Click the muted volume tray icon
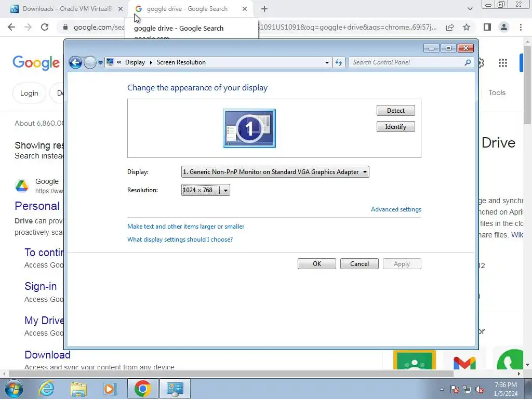The width and height of the screenshot is (532, 399). coord(480,389)
